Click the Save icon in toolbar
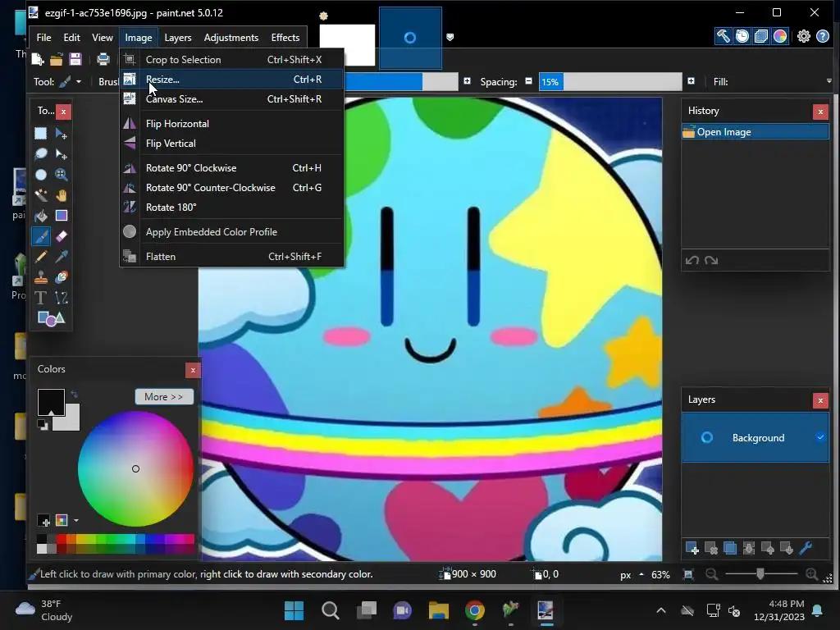The image size is (840, 630). [75, 59]
